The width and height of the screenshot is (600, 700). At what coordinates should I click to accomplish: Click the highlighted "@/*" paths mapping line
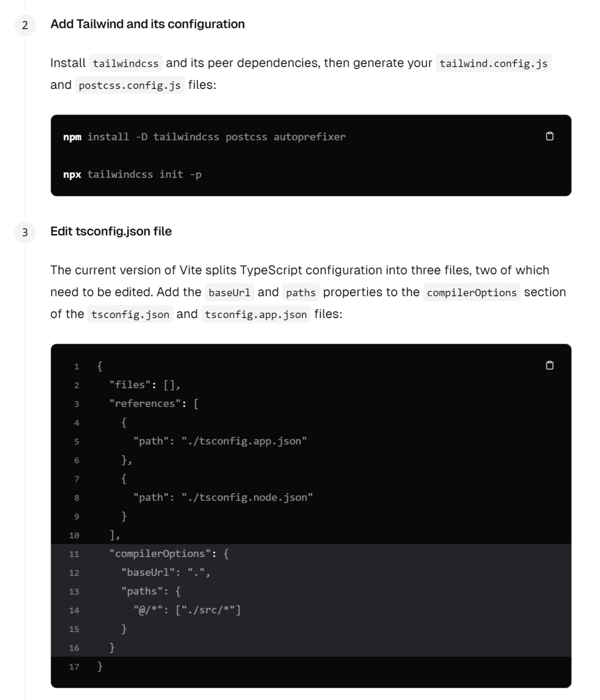[187, 610]
